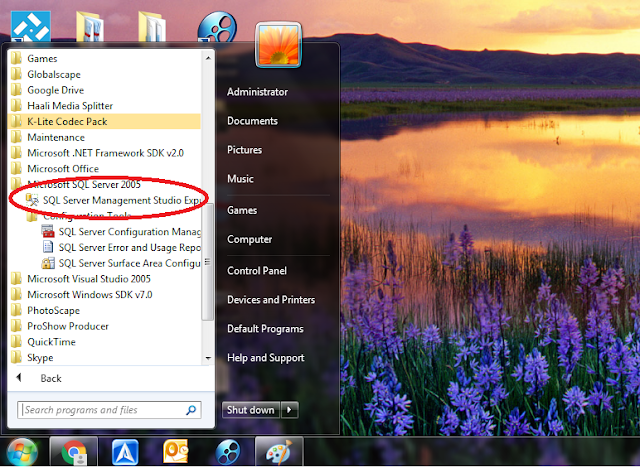Open Help and Support

click(x=266, y=358)
